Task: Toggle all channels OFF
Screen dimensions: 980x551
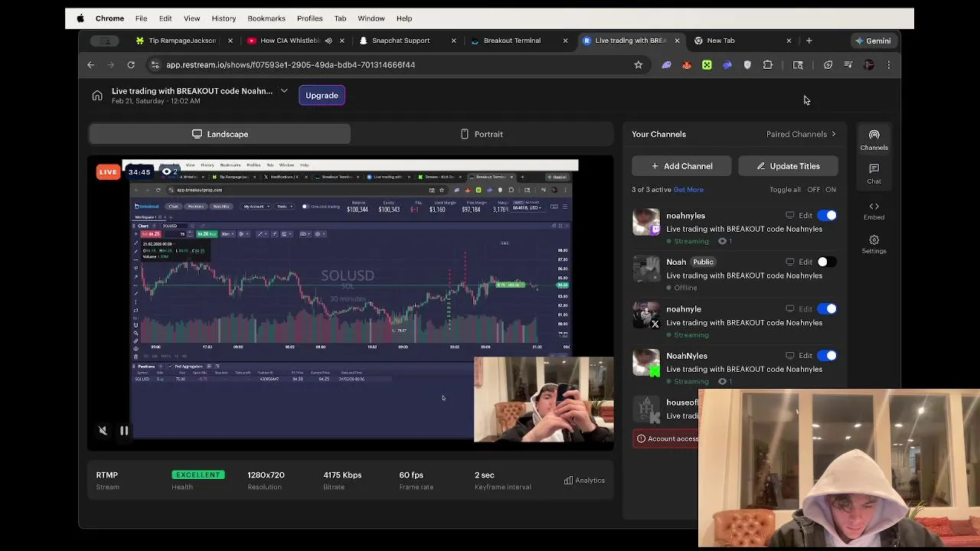Action: point(813,190)
